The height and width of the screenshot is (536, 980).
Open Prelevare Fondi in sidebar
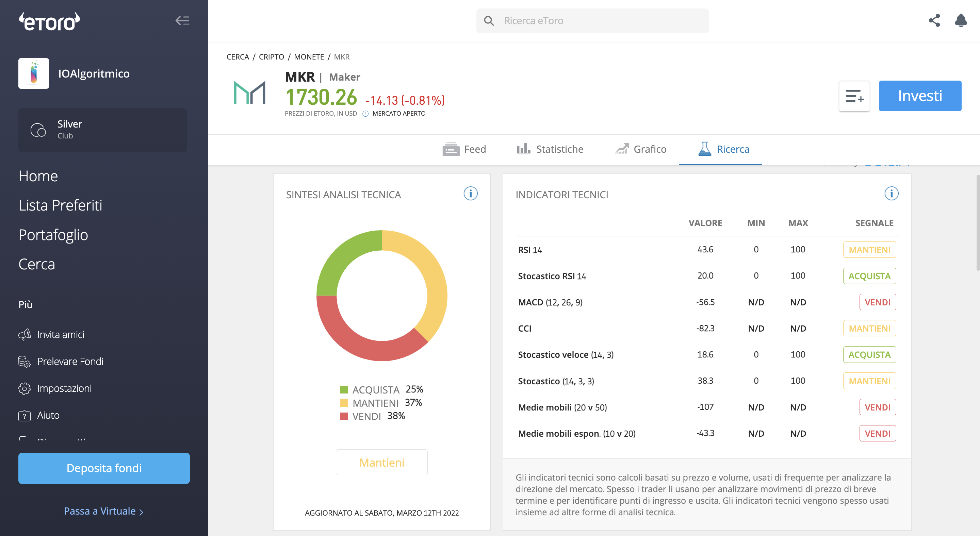pyautogui.click(x=61, y=362)
